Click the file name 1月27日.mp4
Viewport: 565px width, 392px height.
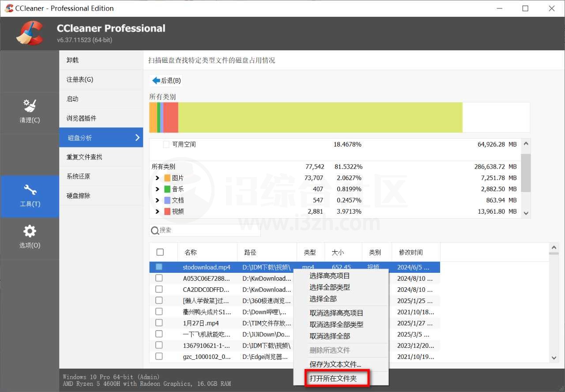point(201,323)
